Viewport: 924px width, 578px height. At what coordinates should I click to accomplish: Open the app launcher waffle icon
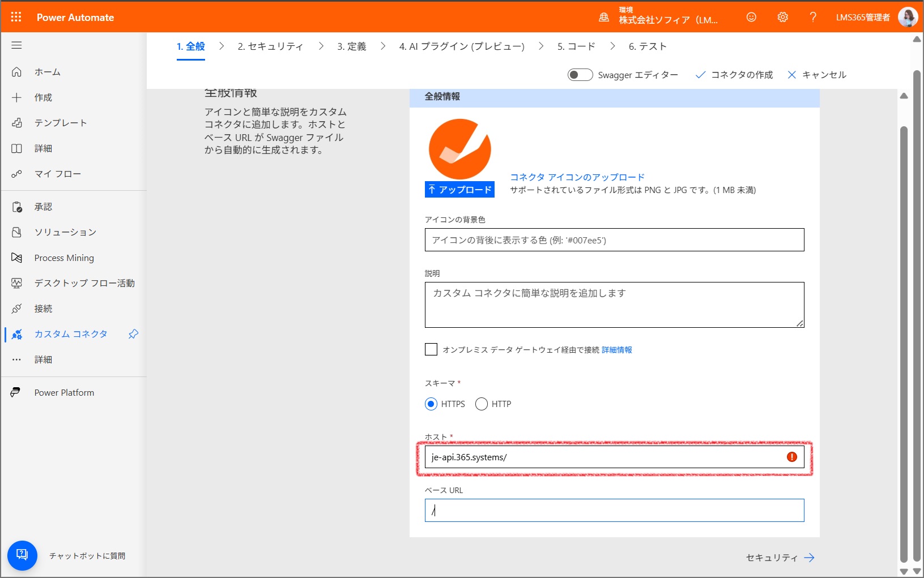[x=16, y=17]
